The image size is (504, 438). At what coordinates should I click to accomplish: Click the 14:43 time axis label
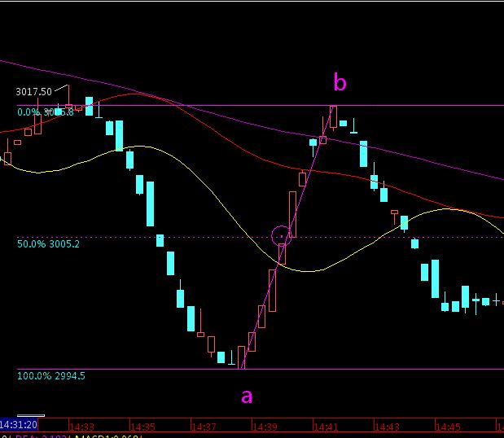point(387,427)
